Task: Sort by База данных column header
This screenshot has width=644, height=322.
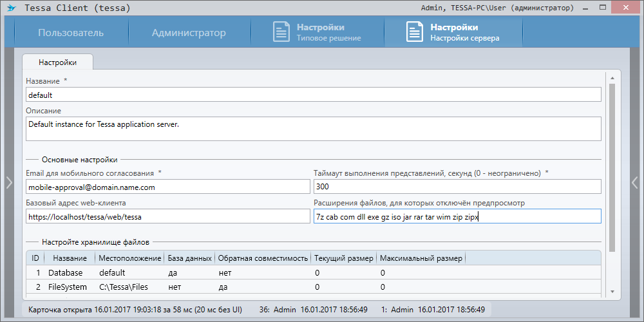Action: coord(190,258)
